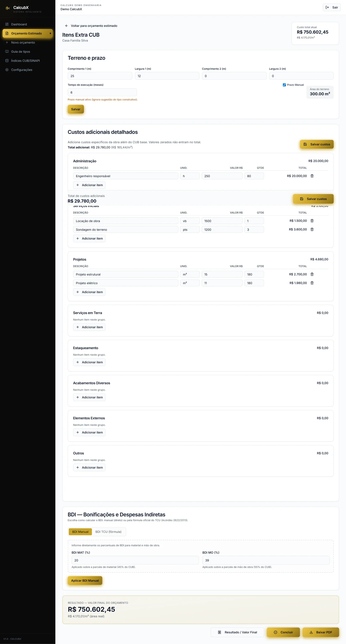346x644 pixels.
Task: Download the budget with Baixar PDF
Action: coord(321,632)
